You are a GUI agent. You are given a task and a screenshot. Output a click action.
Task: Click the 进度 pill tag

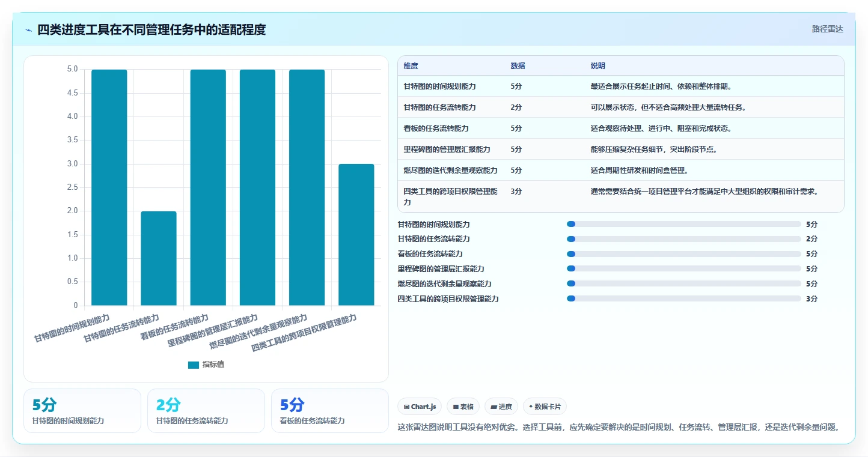click(x=501, y=407)
